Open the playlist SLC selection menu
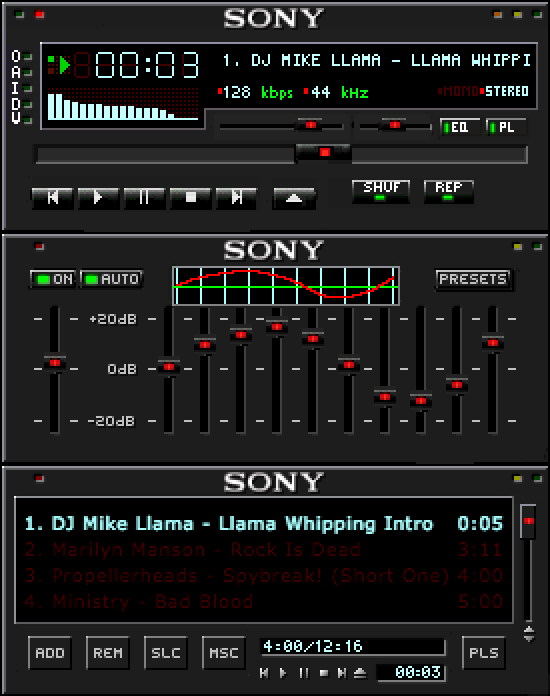The width and height of the screenshot is (550, 696). (x=166, y=653)
